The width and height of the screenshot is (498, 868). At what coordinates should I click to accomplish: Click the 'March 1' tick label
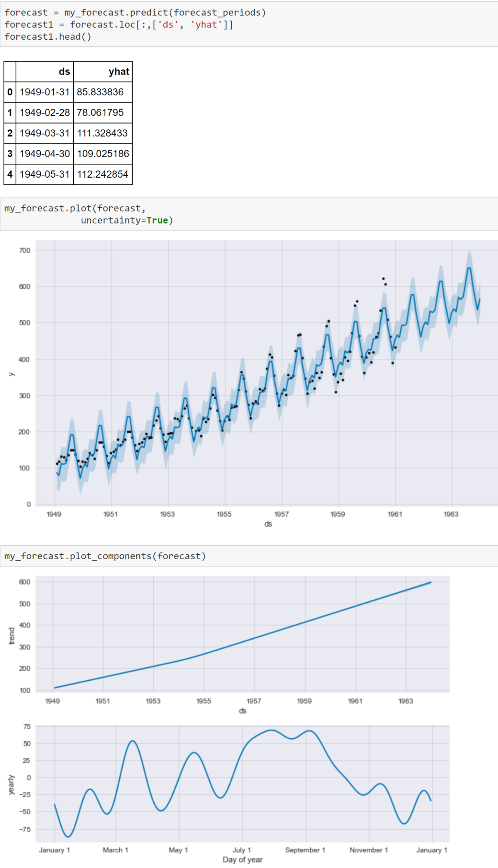click(x=115, y=850)
